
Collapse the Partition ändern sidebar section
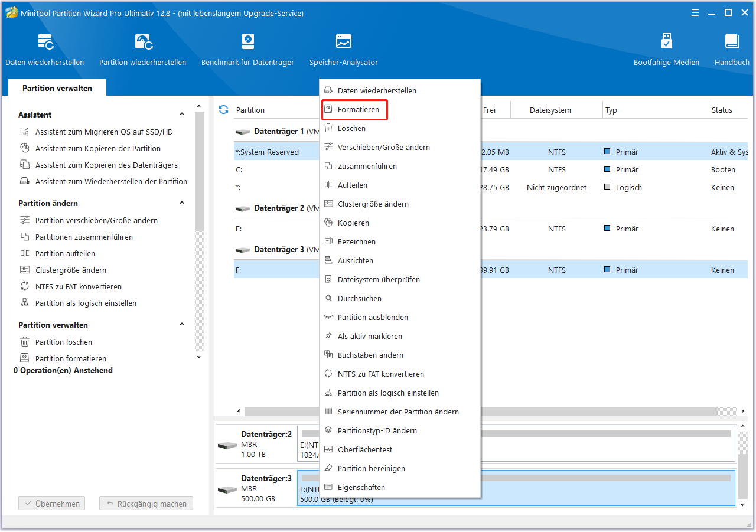pyautogui.click(x=182, y=203)
